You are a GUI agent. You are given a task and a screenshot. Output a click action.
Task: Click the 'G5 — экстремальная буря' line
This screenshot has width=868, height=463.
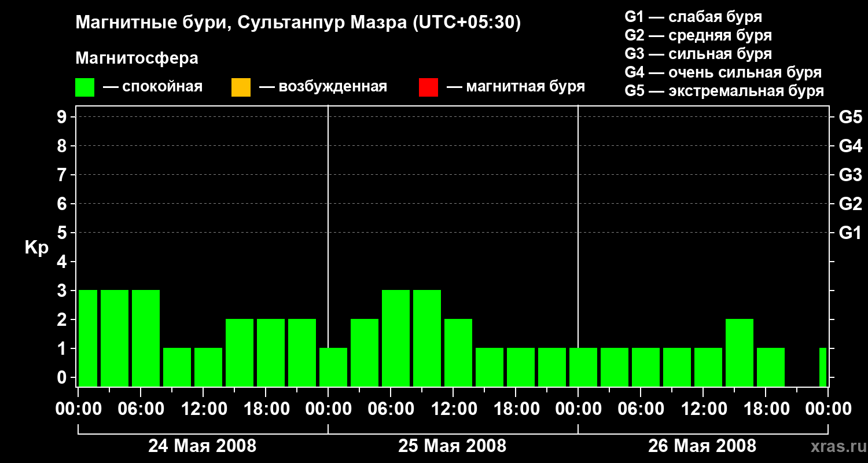pyautogui.click(x=724, y=91)
